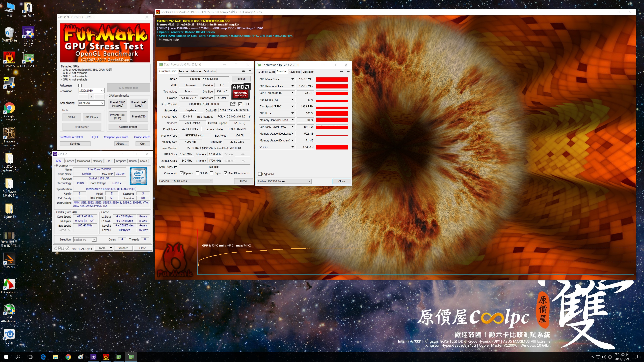Open the Heaven Benchmark desktop icon
The height and width of the screenshot is (362, 644).
coord(9,137)
